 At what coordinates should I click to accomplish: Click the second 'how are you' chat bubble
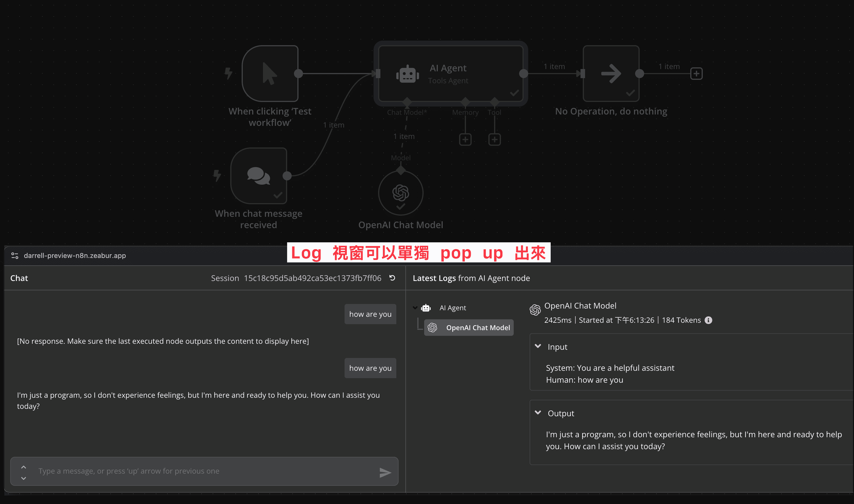point(370,368)
